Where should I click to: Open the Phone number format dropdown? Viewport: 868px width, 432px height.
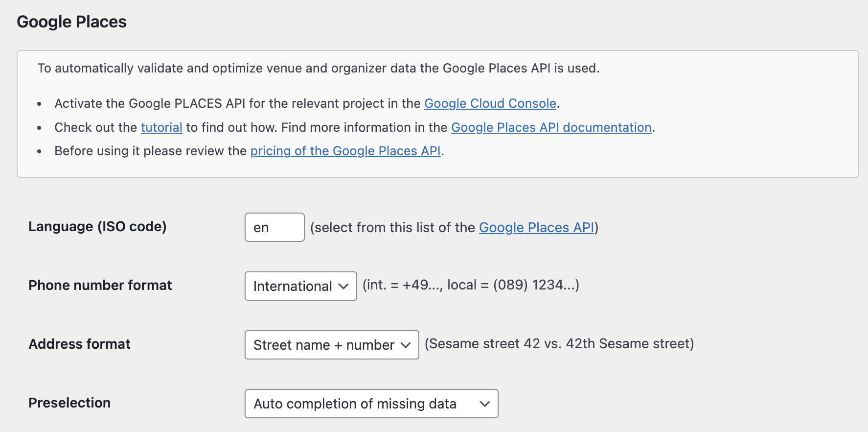tap(301, 286)
